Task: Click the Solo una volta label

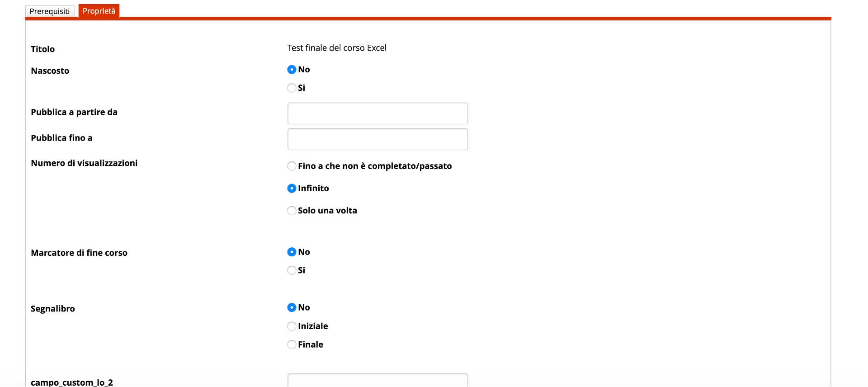Action: [327, 211]
